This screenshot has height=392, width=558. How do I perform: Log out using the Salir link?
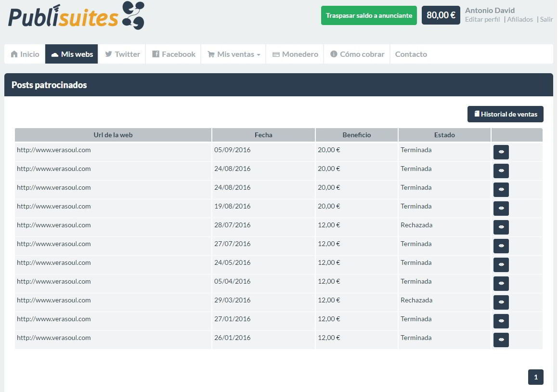tap(546, 20)
